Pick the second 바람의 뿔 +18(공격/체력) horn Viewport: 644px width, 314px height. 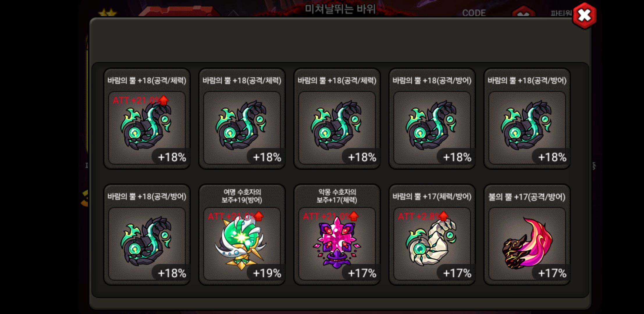tap(242, 119)
